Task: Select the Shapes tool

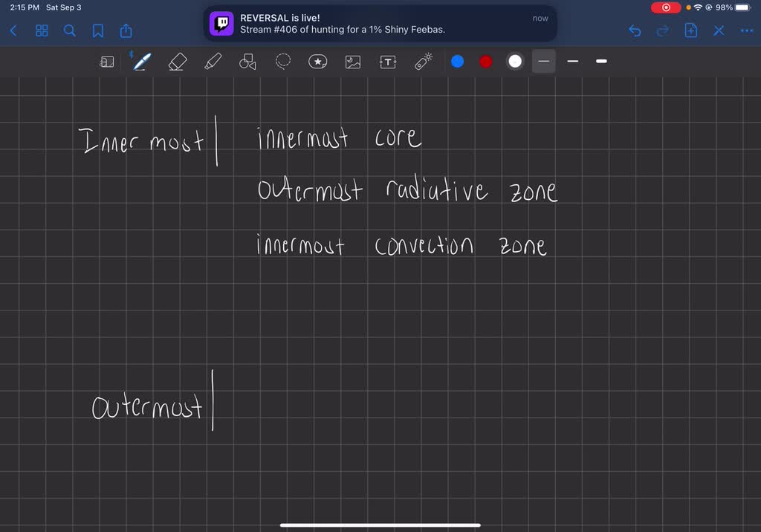Action: coord(247,62)
